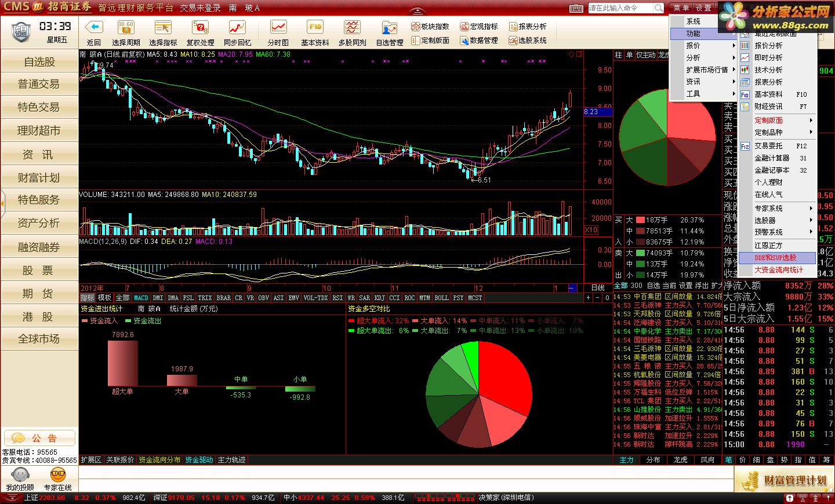Expand 专家系统 submenu entry

[777, 208]
